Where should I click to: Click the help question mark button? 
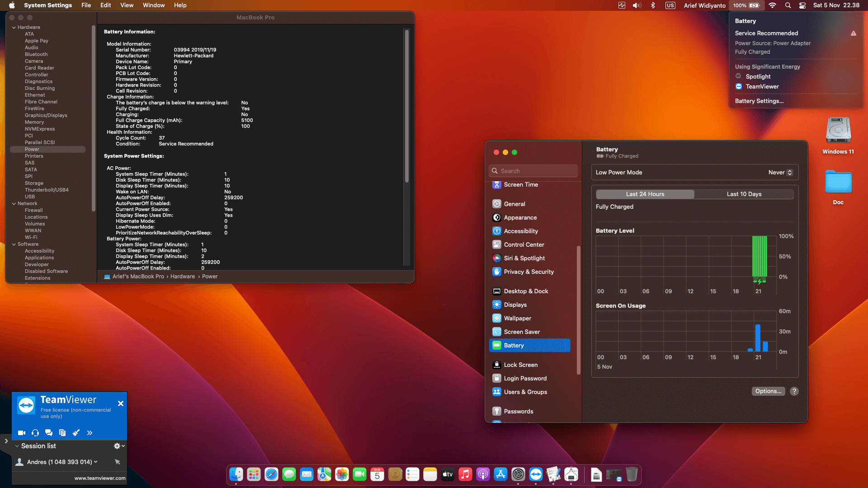click(794, 391)
